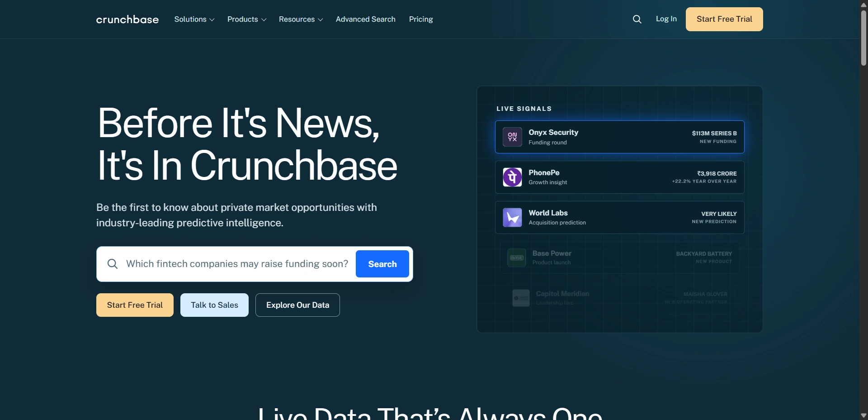868x420 pixels.
Task: Click the Talk to Sales button
Action: (x=214, y=305)
